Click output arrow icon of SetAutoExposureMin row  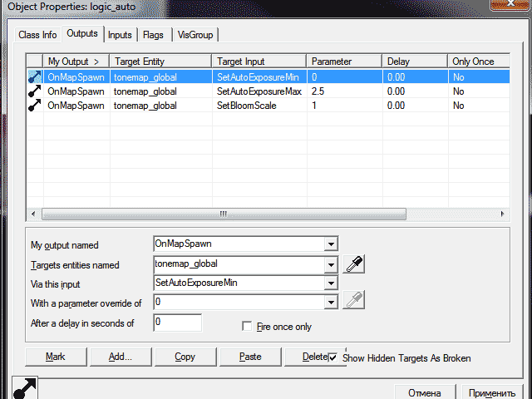point(34,76)
